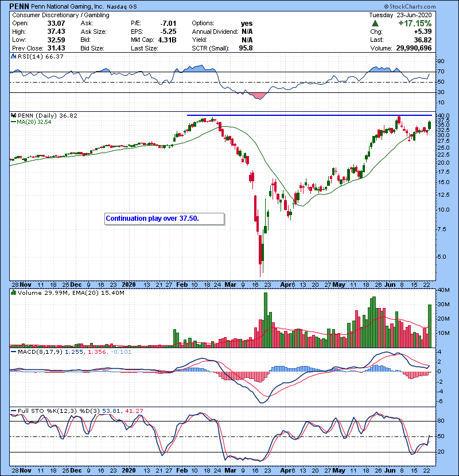Click the candlestick legend icon beside PENN (Daily)
The image size is (459, 476).
click(13, 115)
